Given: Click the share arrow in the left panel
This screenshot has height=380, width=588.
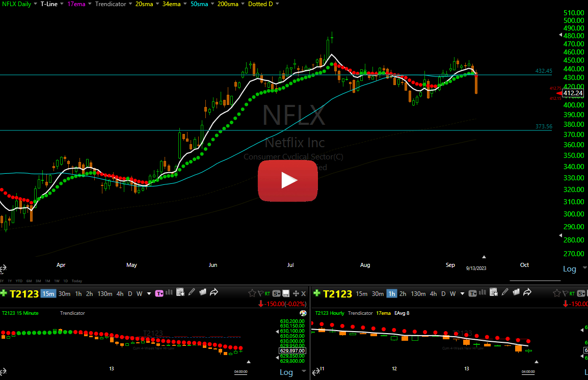Looking at the screenshot, I should (x=214, y=292).
